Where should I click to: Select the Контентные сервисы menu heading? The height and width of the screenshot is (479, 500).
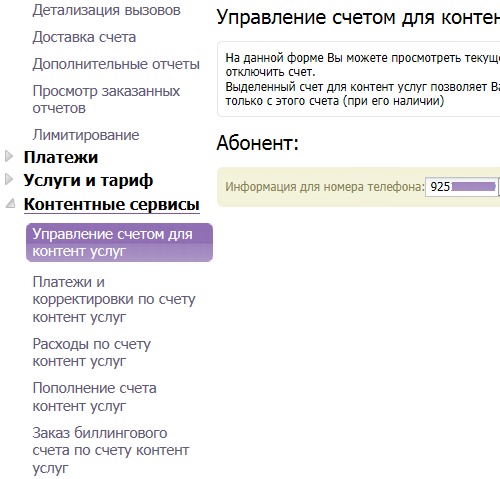coord(112,204)
